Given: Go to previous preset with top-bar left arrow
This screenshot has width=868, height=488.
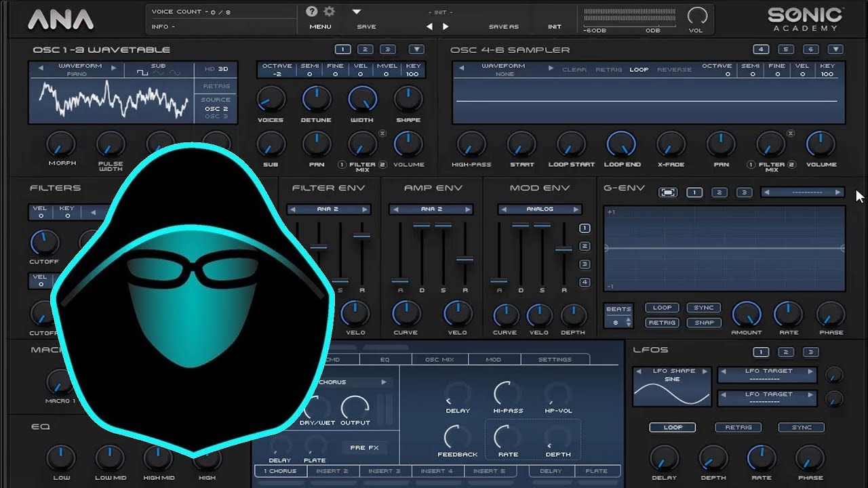Looking at the screenshot, I should pos(429,26).
